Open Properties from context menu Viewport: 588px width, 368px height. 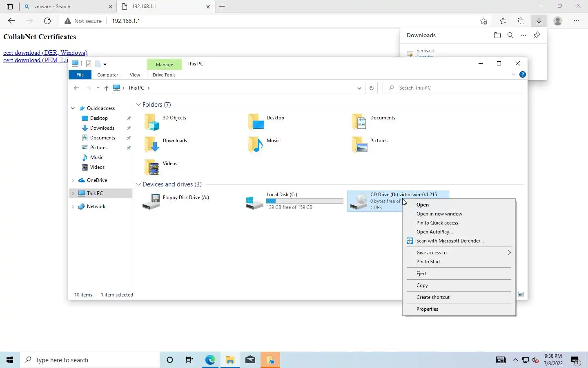click(x=459, y=309)
